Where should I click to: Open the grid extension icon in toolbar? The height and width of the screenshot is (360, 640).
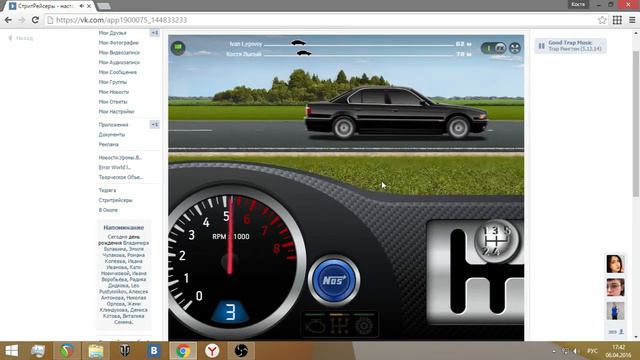617,20
